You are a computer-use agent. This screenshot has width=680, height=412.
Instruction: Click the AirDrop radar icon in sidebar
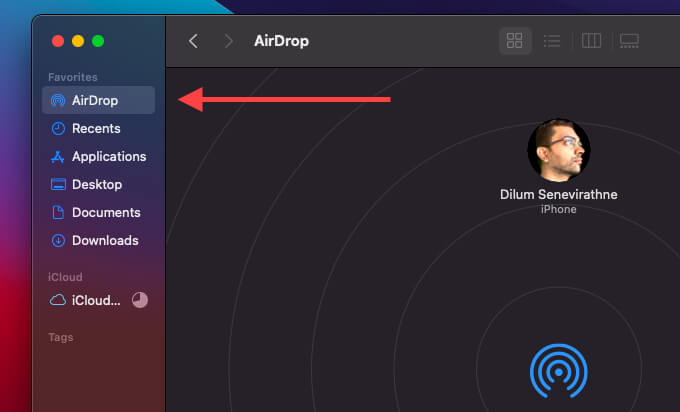pyautogui.click(x=58, y=100)
